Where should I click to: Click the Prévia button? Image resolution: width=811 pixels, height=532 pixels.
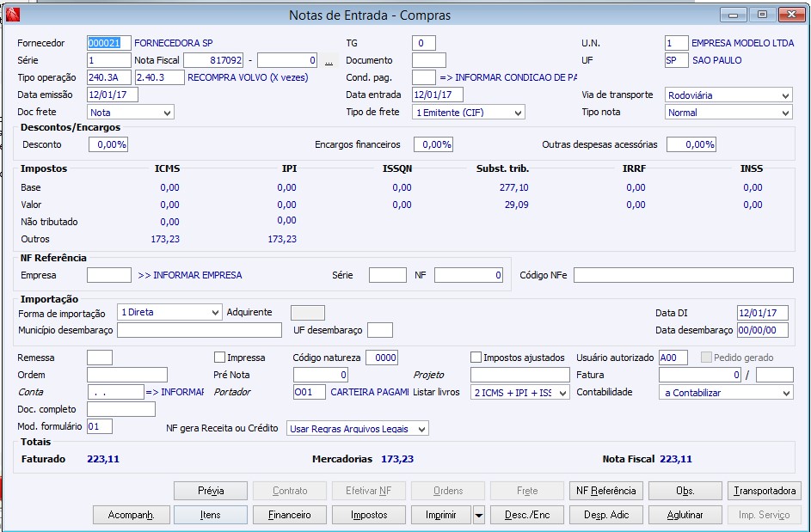coord(211,491)
